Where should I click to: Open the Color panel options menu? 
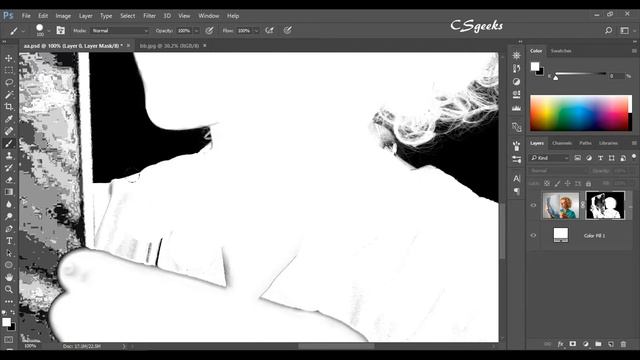(x=634, y=51)
